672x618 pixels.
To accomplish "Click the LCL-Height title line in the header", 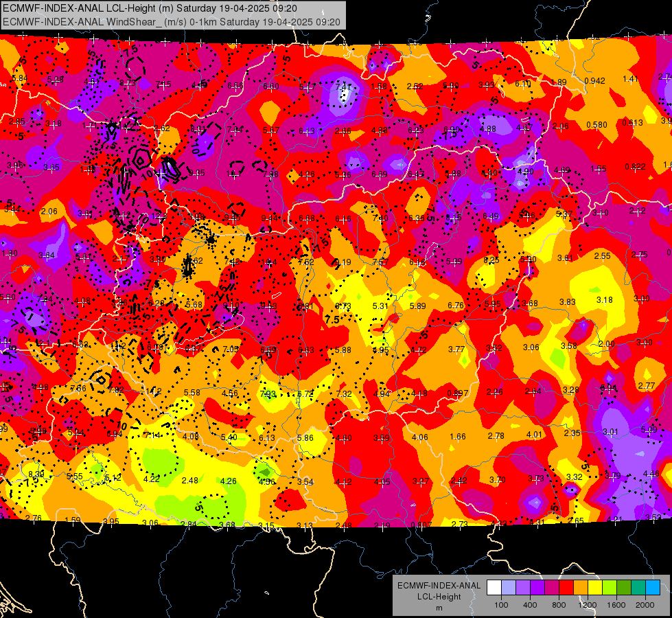I will 150,8.
